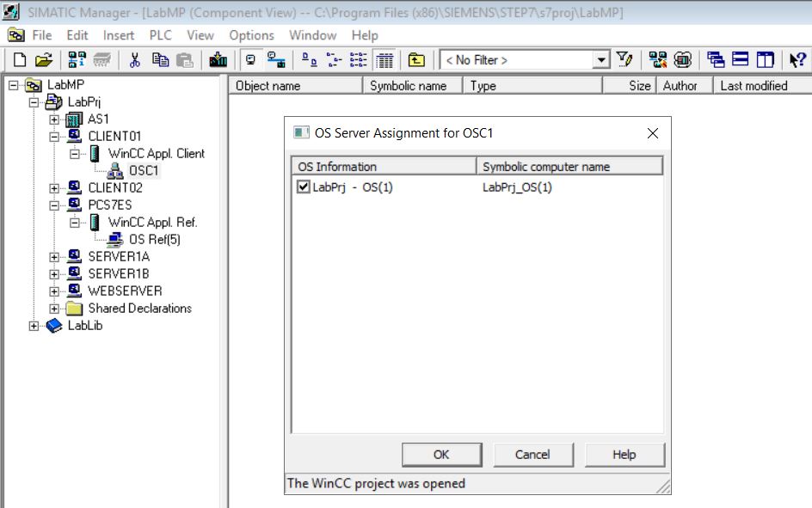Click the Paste toolbar icon
812x508 pixels.
pos(184,60)
